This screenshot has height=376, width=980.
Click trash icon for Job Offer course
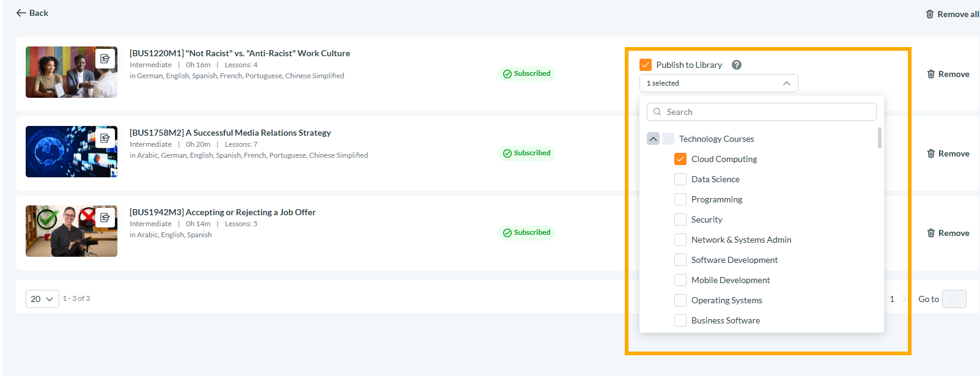click(931, 233)
